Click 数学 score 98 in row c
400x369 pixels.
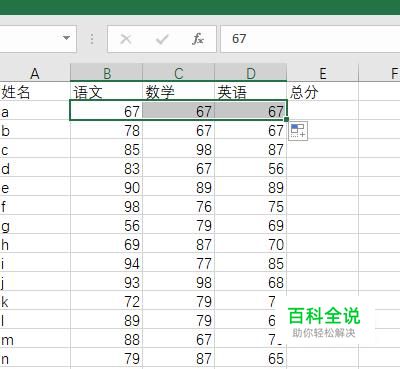point(179,148)
